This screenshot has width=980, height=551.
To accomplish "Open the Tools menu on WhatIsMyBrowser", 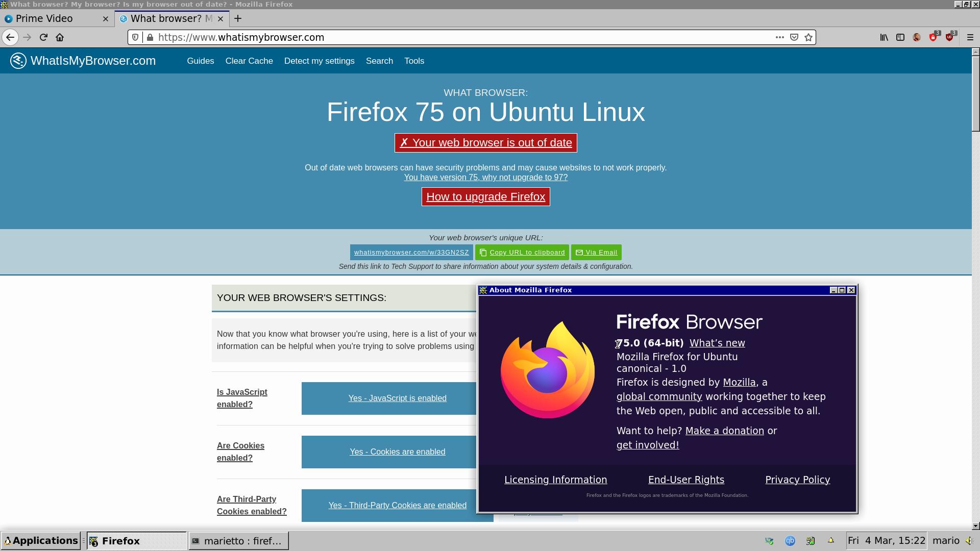I will coord(414,61).
